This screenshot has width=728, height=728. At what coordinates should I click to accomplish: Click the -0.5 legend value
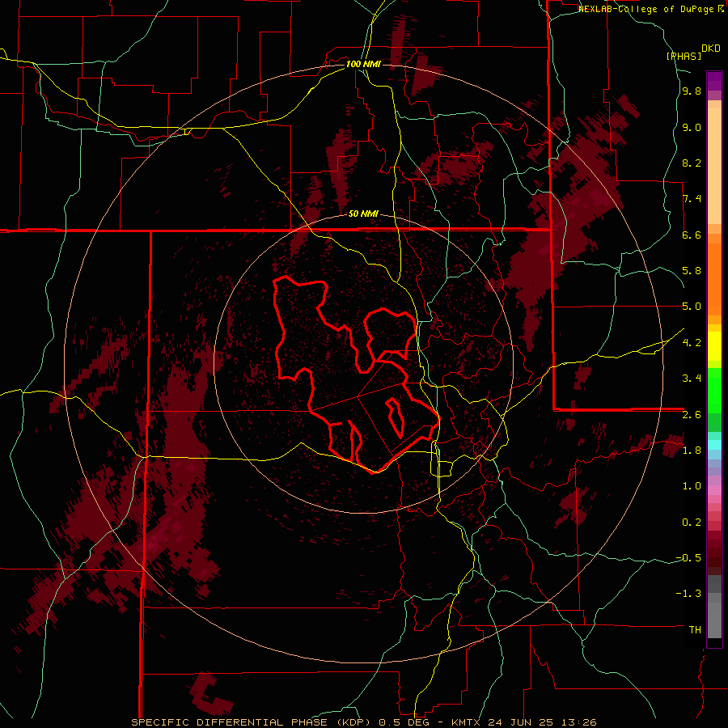click(x=688, y=558)
